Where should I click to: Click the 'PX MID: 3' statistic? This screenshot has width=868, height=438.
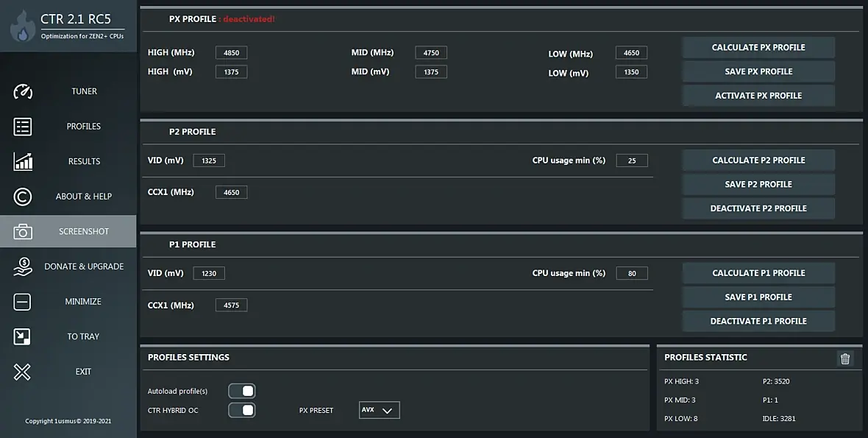click(680, 400)
